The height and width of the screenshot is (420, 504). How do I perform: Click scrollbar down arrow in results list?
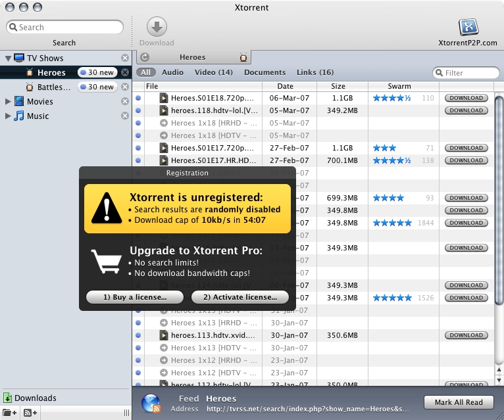tap(499, 380)
